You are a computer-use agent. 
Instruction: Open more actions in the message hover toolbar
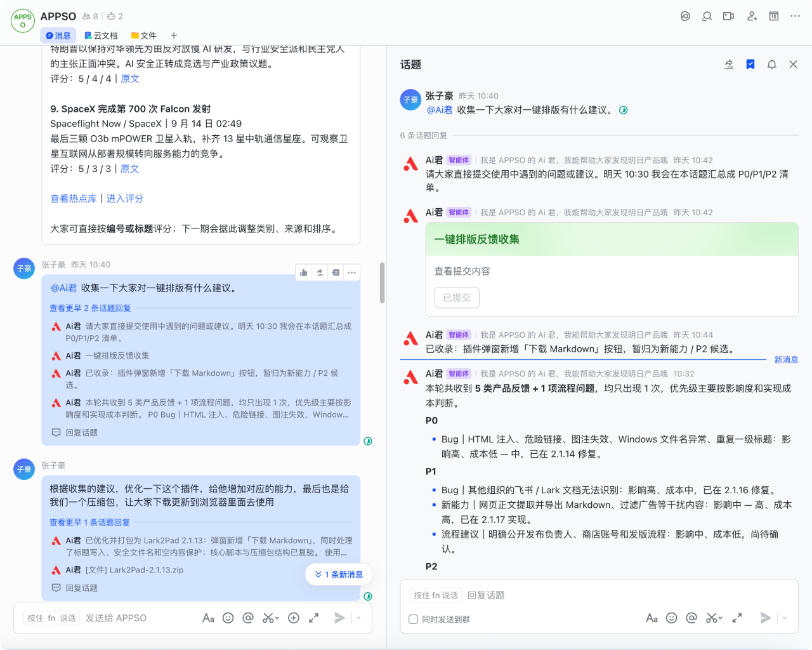click(351, 272)
